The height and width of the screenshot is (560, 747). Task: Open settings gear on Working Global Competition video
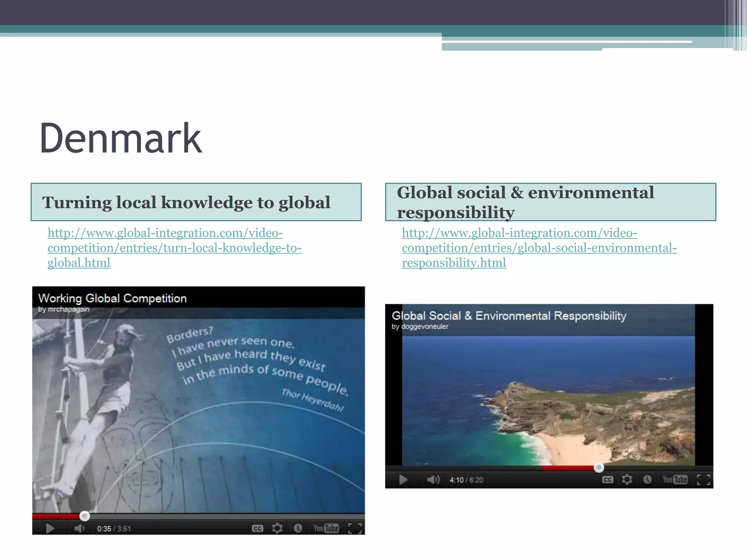click(x=277, y=528)
